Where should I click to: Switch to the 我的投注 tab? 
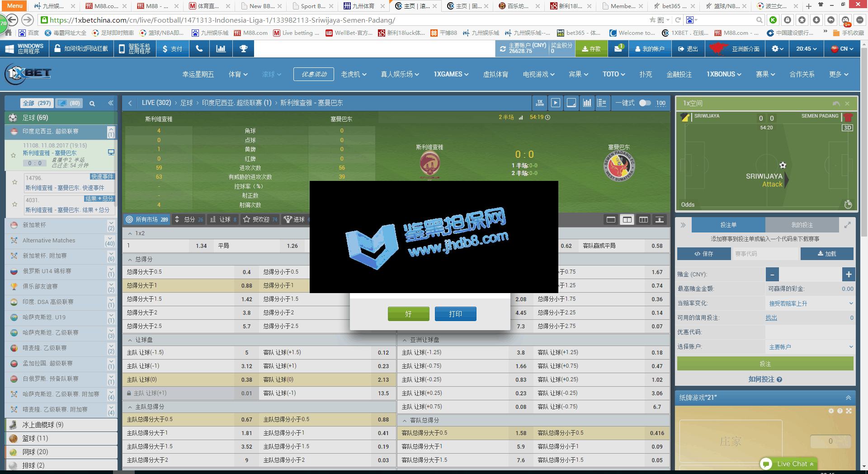pos(802,225)
